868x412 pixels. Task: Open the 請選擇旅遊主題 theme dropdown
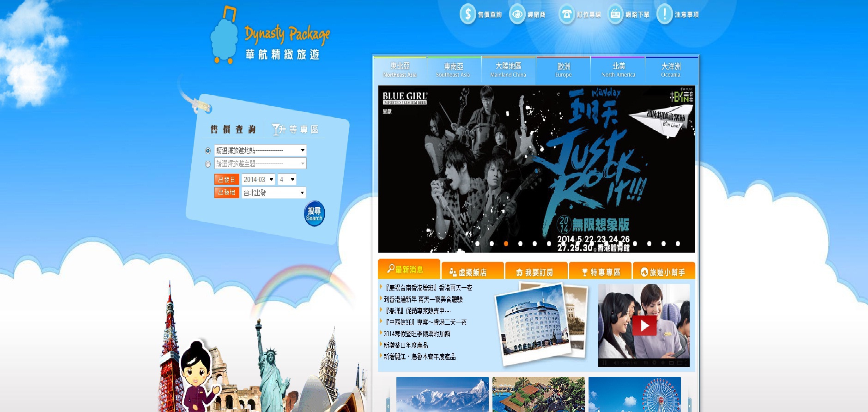[x=261, y=164]
